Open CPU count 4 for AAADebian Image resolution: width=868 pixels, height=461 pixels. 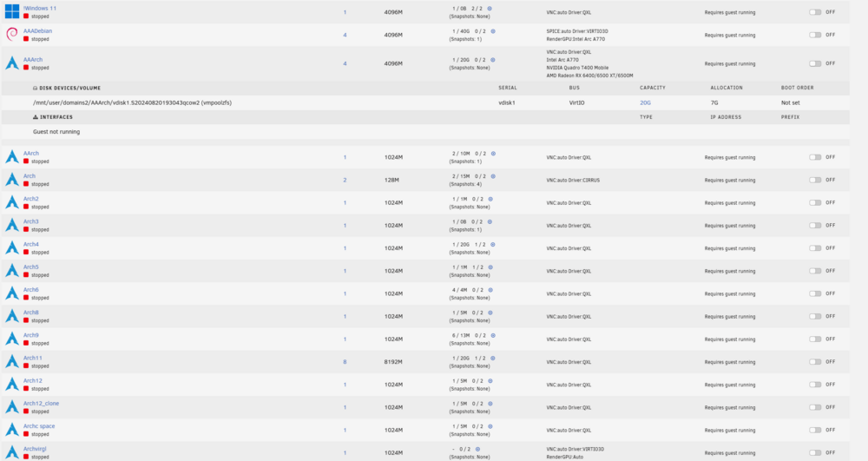click(x=345, y=35)
